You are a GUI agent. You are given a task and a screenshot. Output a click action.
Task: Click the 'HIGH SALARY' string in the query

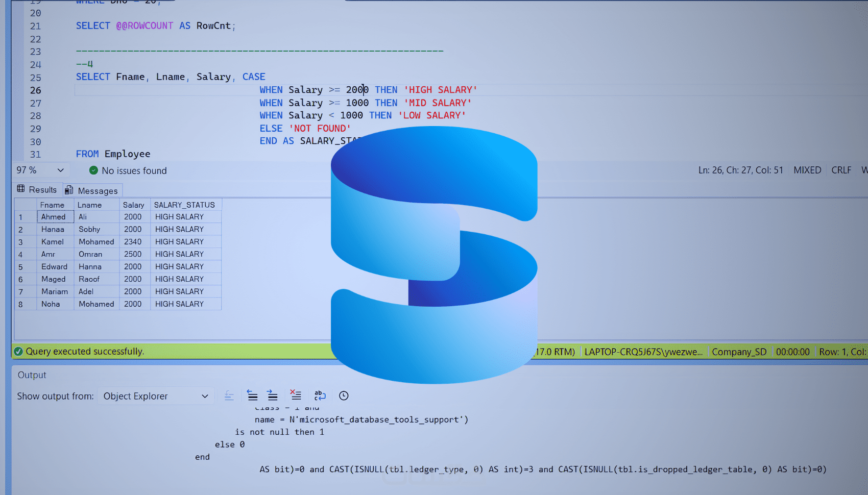click(441, 90)
